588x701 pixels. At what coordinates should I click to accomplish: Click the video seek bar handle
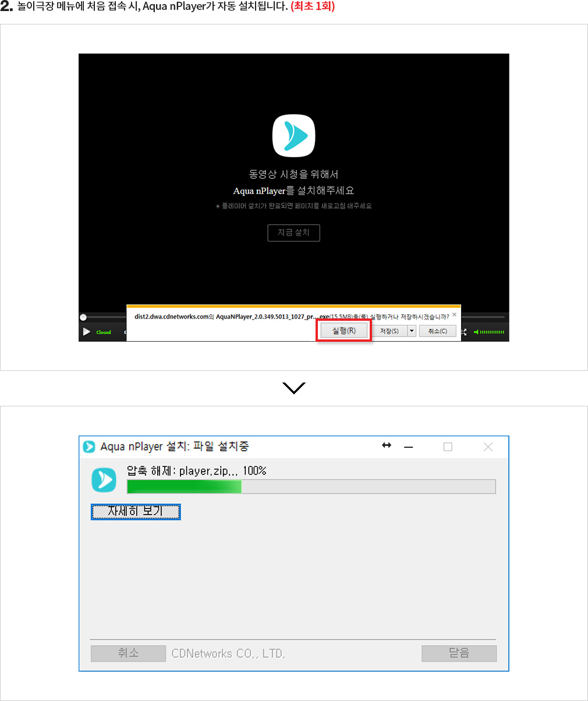pos(83,317)
